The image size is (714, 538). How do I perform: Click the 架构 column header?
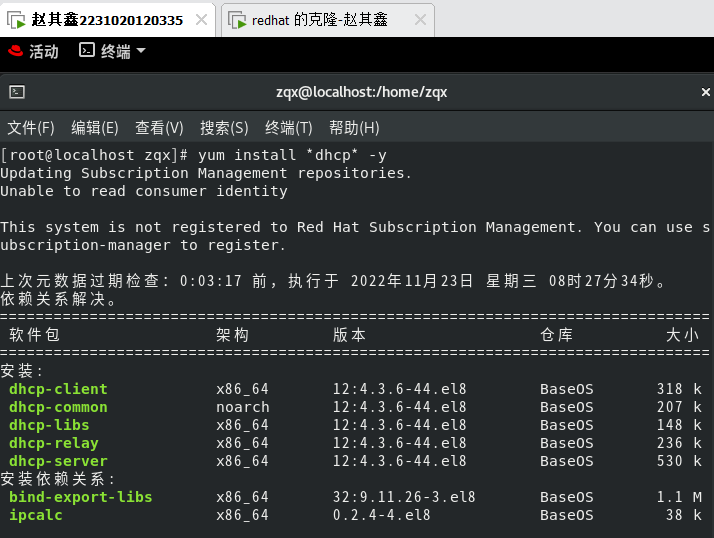(x=233, y=335)
